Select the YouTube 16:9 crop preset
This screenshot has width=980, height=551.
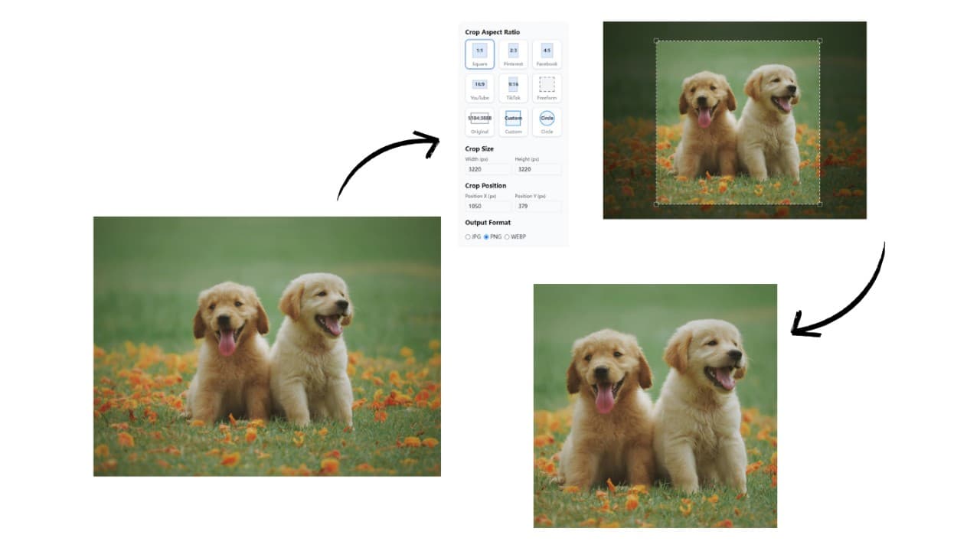(x=479, y=86)
